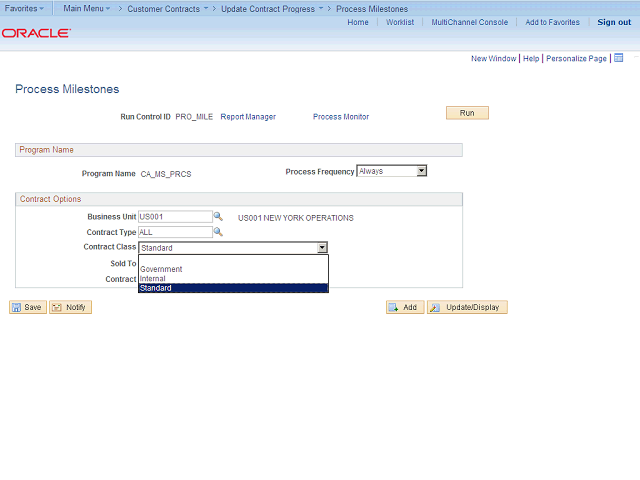Click the Update/Display button
Screen dimensions: 640x480
[467, 307]
